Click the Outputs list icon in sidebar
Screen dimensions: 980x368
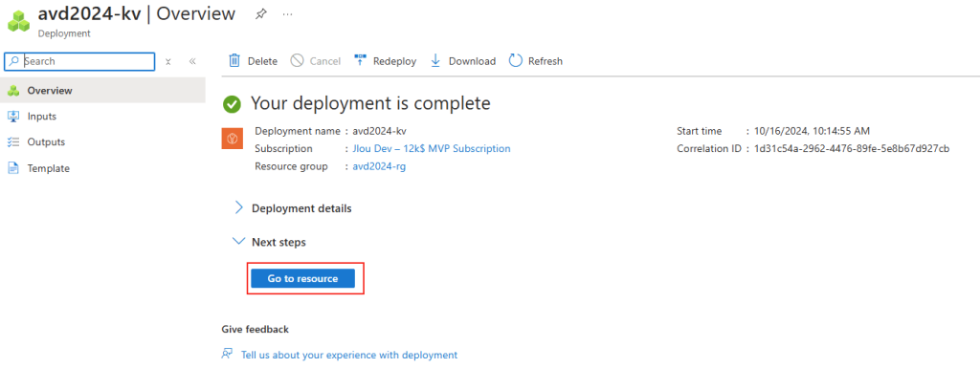pyautogui.click(x=13, y=141)
